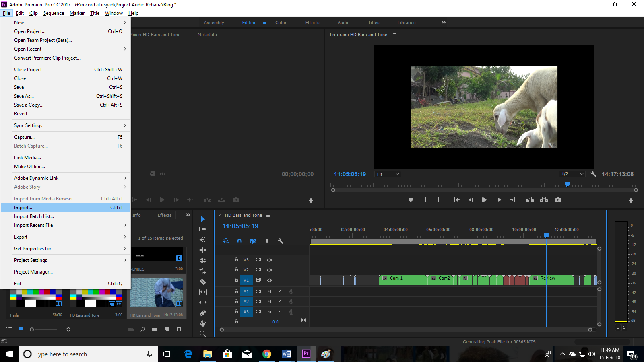This screenshot has width=644, height=362.
Task: Open the 1/2 playback resolution dropdown
Action: pos(572,174)
